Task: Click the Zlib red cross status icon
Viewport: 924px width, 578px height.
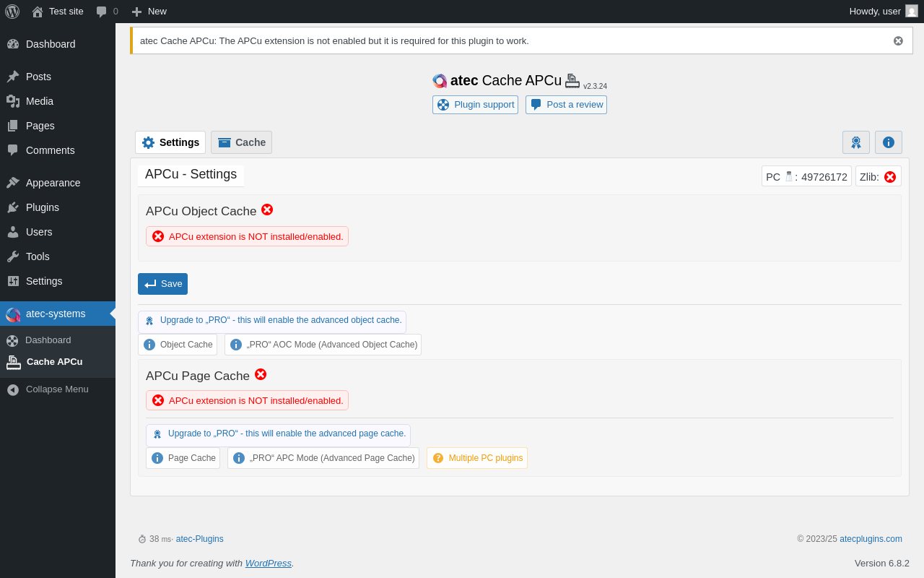Action: (x=890, y=177)
